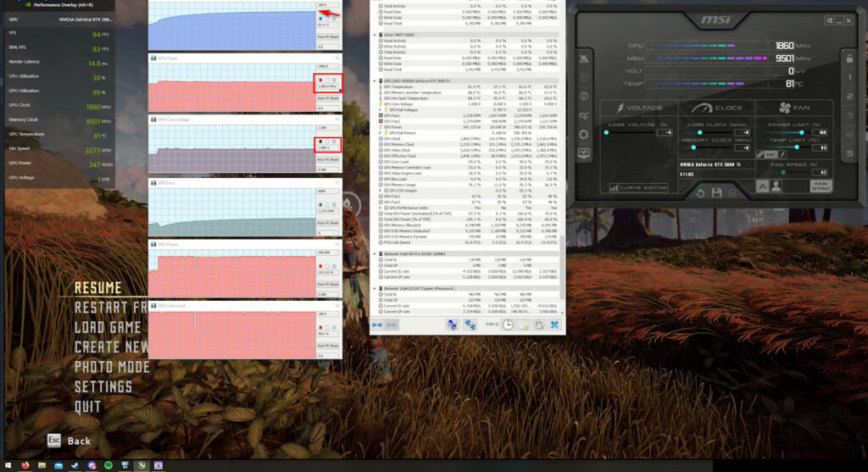Viewport: 868px width, 472px height.
Task: Select the GPU Hot Spot Temperature row
Action: tap(468, 98)
